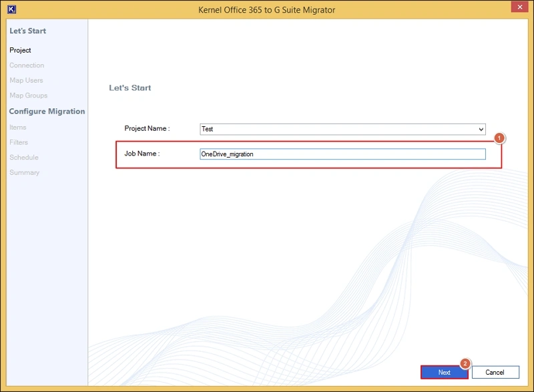Click the Configure Migration sidebar heading

coord(47,111)
